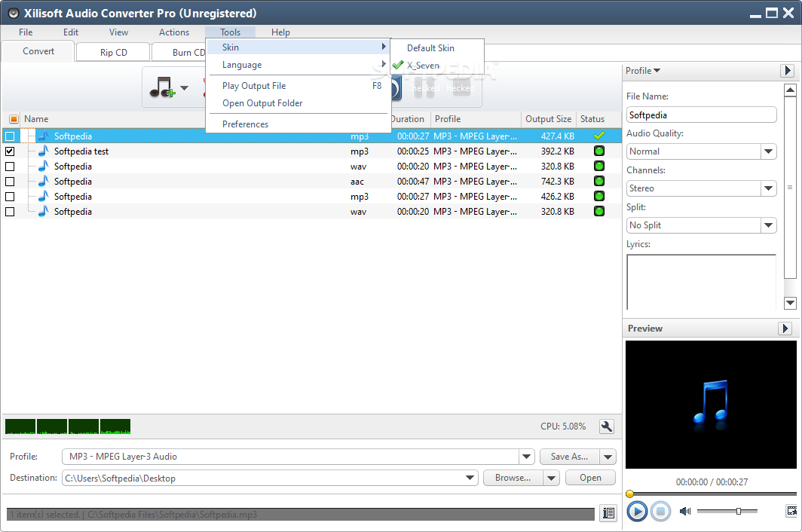Click the snapshot icon in preview controls
This screenshot has height=532, width=802.
tap(791, 510)
